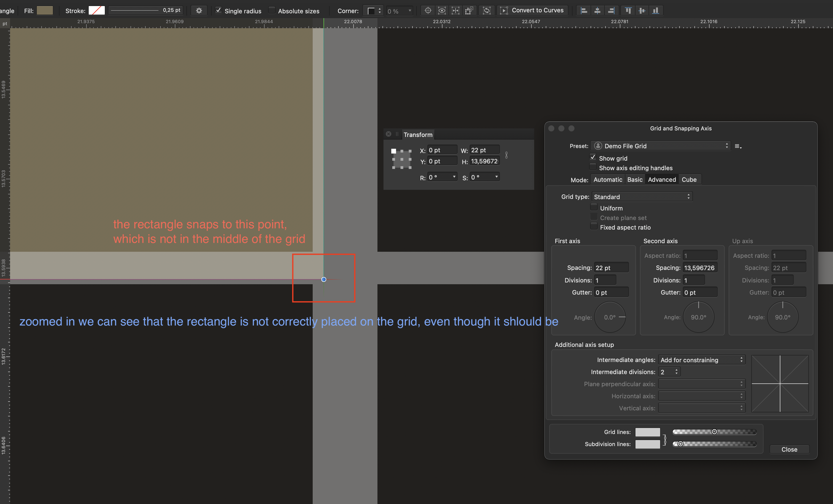This screenshot has height=504, width=833.
Task: Open the Stroke color swatch
Action: point(97,11)
